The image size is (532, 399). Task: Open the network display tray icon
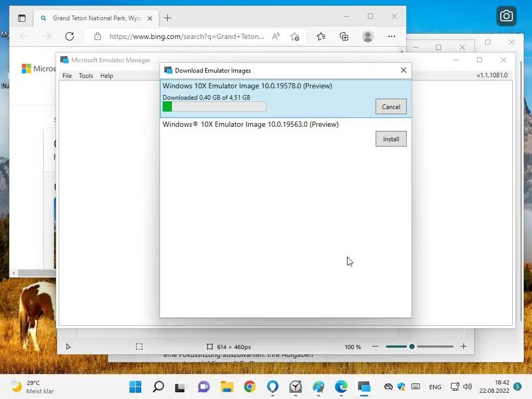(455, 387)
